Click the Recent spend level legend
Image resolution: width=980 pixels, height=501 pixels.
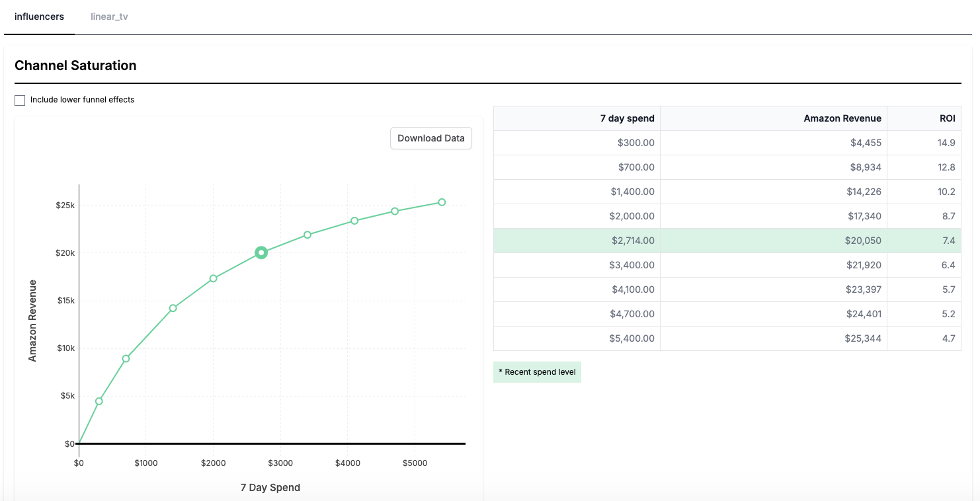pos(537,372)
